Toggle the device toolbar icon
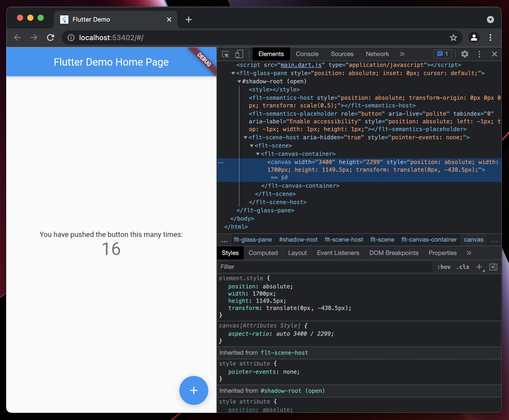The width and height of the screenshot is (509, 420). (239, 54)
